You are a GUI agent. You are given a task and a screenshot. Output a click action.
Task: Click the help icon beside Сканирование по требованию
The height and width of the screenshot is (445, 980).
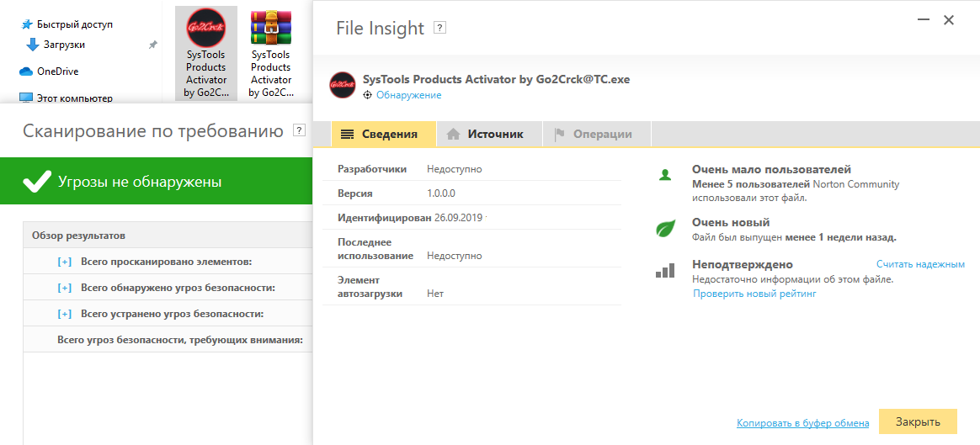point(298,130)
